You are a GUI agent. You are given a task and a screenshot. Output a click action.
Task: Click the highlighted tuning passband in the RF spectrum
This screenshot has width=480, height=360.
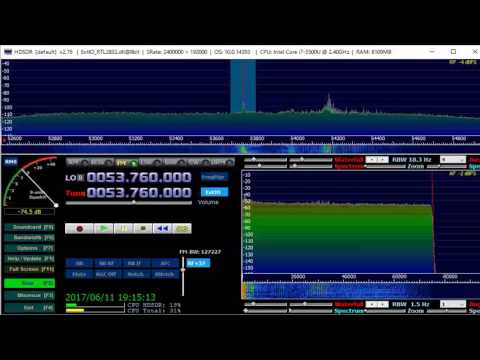pyautogui.click(x=243, y=87)
